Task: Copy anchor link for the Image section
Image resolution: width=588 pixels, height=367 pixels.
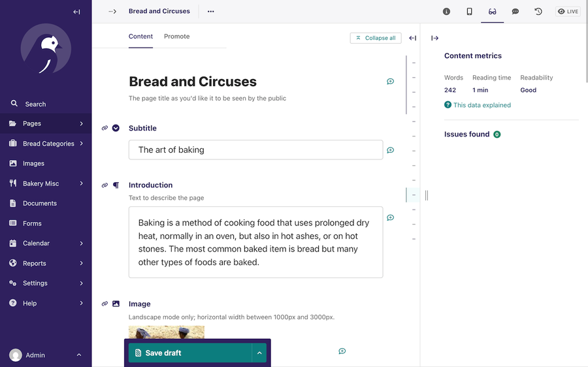Action: pyautogui.click(x=105, y=304)
